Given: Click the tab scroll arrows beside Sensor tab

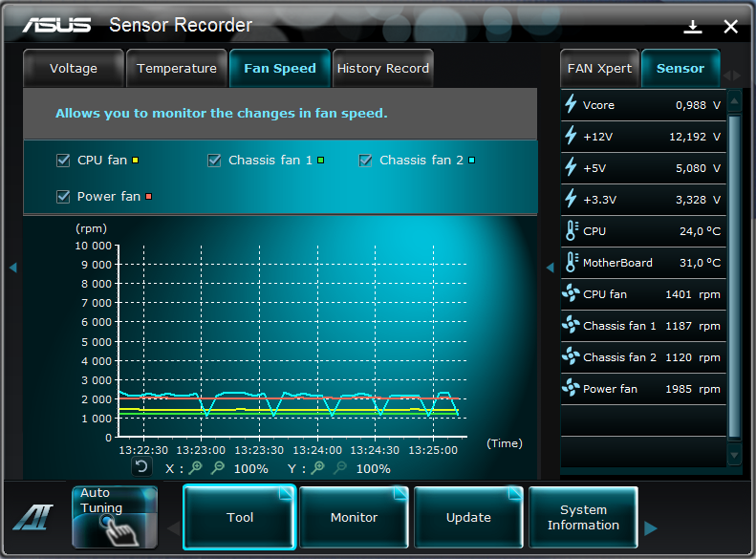Looking at the screenshot, I should [732, 75].
